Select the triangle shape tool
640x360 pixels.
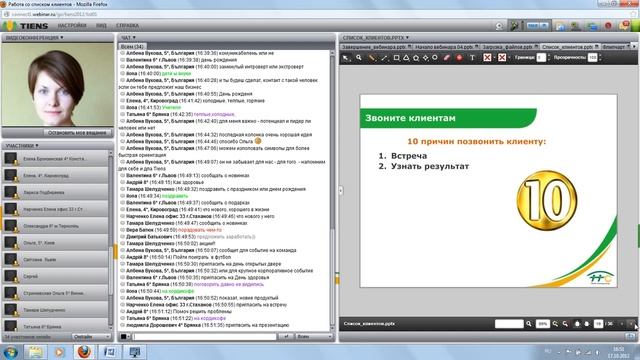click(406, 58)
